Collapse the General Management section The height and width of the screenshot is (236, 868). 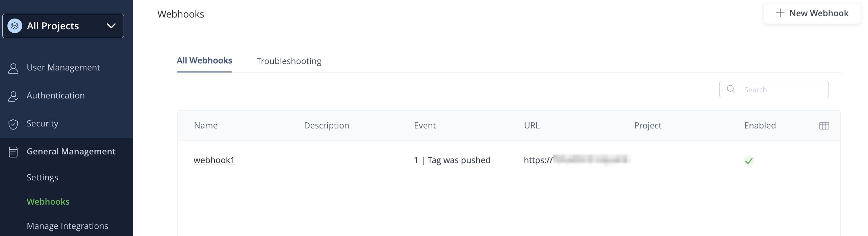71,152
